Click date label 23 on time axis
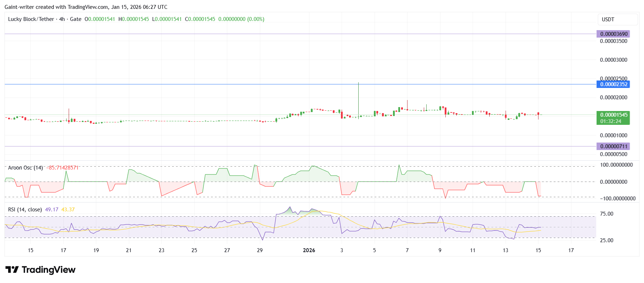This screenshot has height=283, width=644. [x=161, y=250]
